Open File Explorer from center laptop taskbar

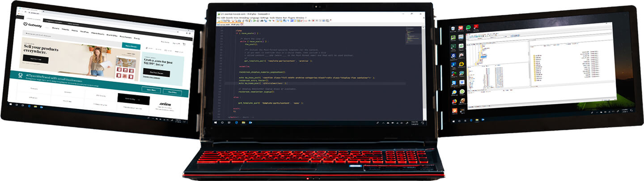click(243, 123)
